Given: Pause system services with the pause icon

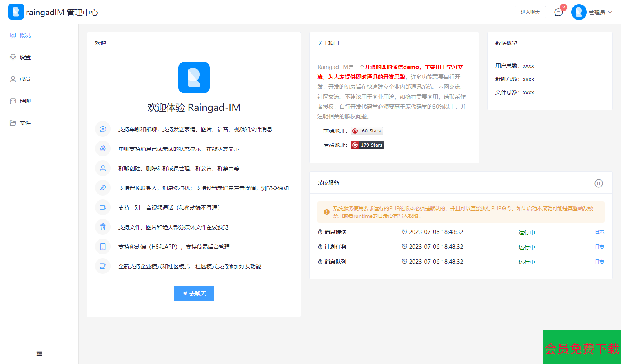Looking at the screenshot, I should [x=598, y=183].
